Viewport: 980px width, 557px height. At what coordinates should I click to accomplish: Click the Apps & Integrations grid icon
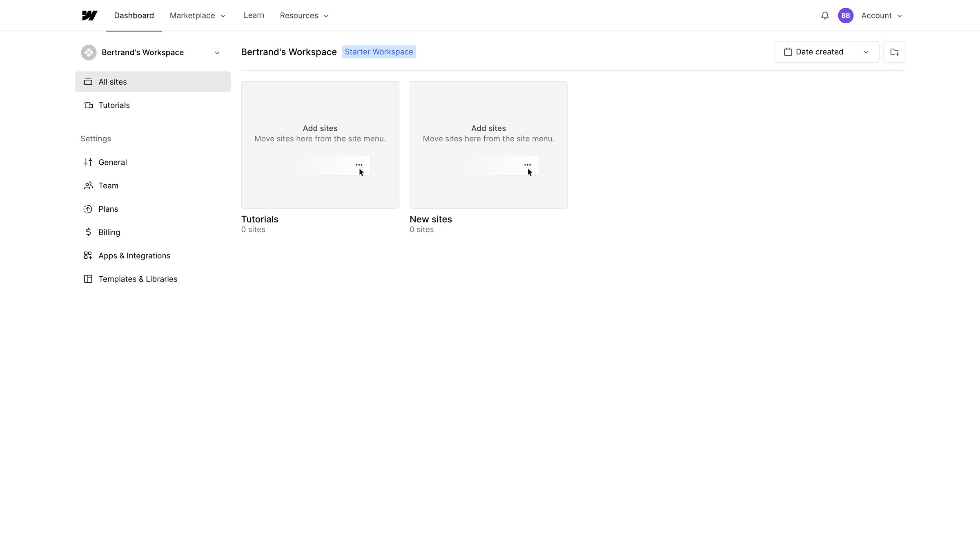[x=88, y=255]
